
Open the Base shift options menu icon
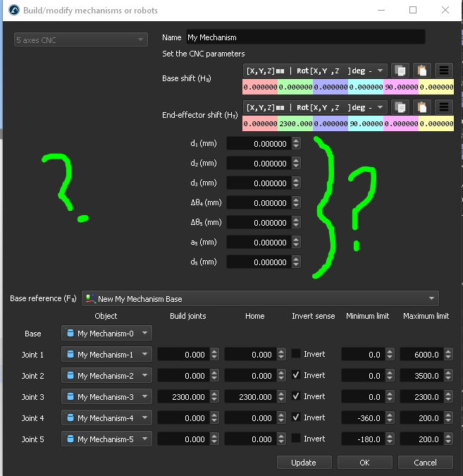tap(444, 70)
